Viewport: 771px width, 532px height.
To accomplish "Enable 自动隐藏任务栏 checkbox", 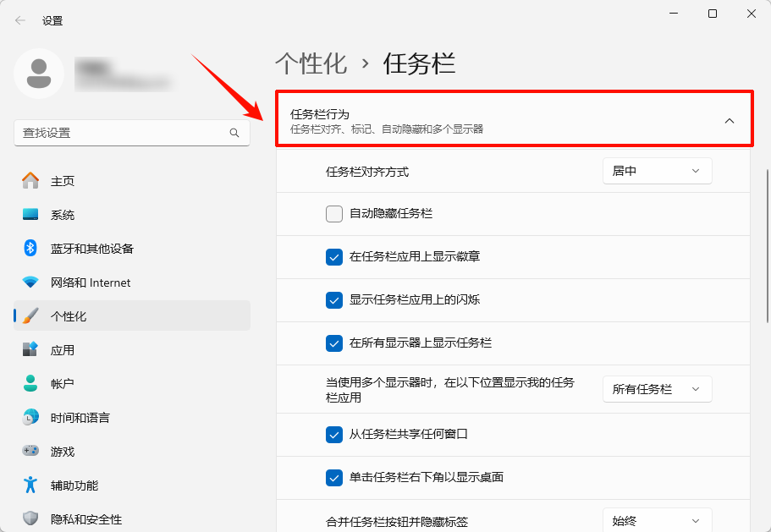I will tap(333, 213).
